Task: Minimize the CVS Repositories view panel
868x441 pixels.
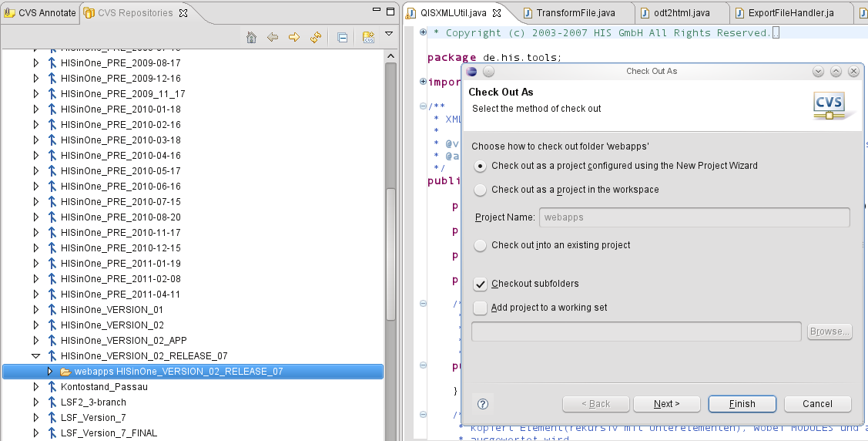Action: click(377, 10)
